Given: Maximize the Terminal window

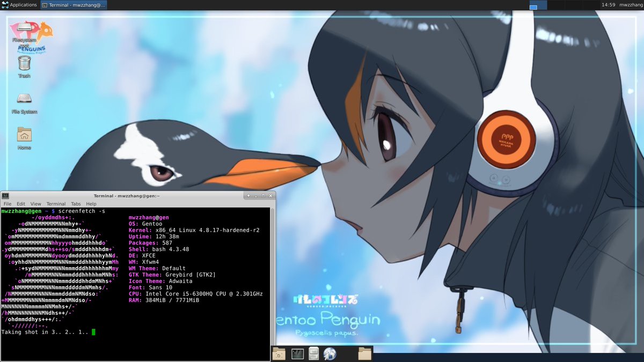Looking at the screenshot, I should (x=262, y=196).
